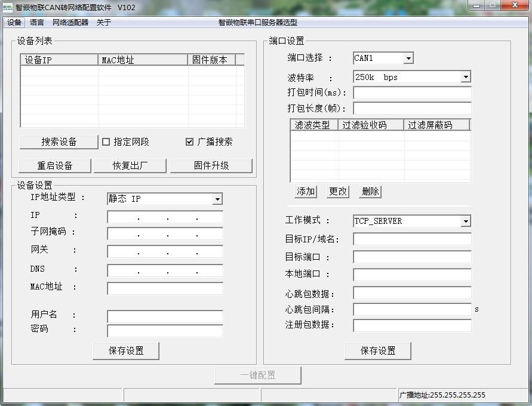
Task: Click the 搜索设备 button
Action: click(59, 142)
